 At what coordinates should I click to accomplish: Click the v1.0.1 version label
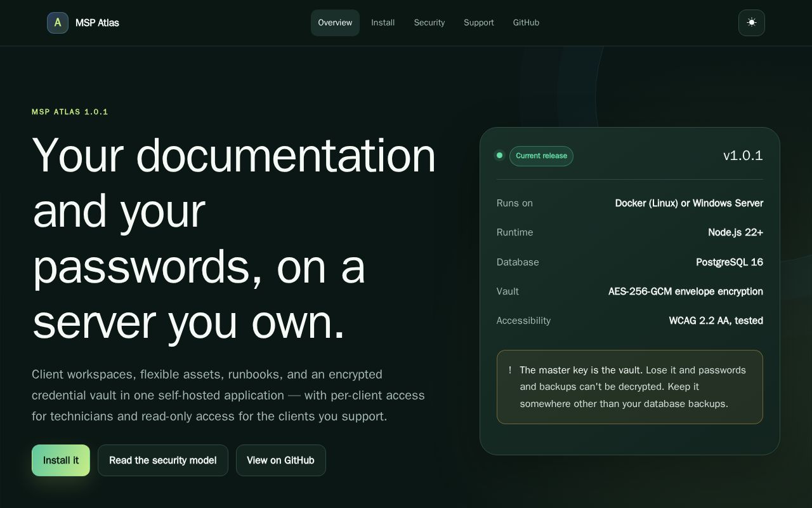tap(743, 156)
